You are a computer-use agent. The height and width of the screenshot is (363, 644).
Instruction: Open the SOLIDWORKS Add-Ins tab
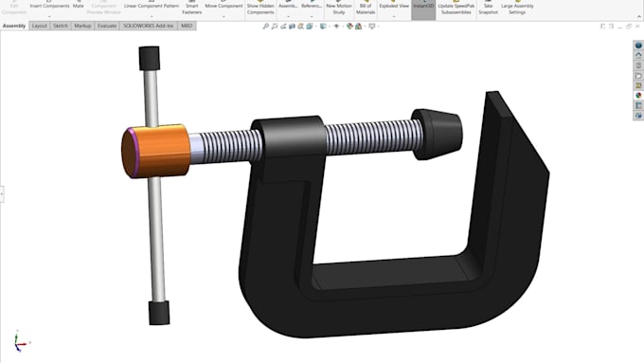[149, 26]
